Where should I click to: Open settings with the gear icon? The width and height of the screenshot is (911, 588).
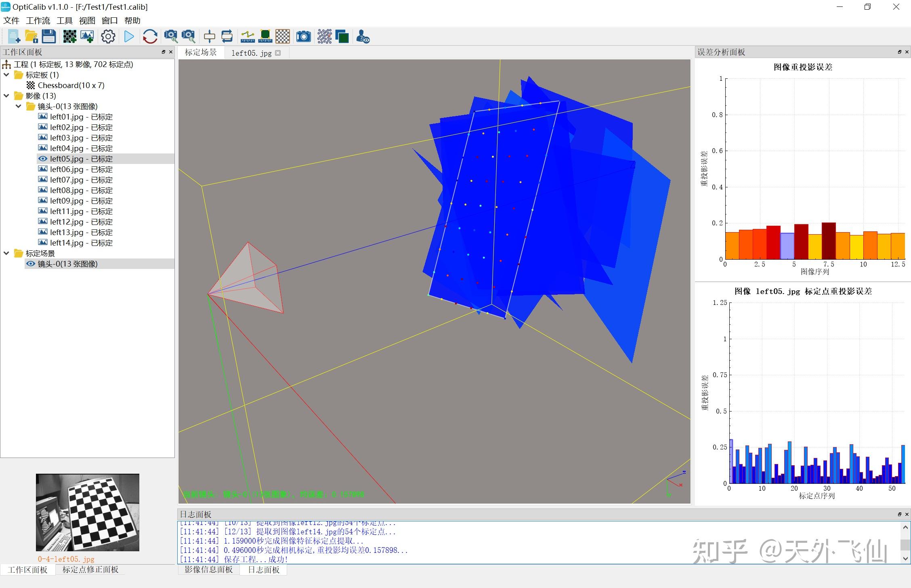(x=108, y=37)
